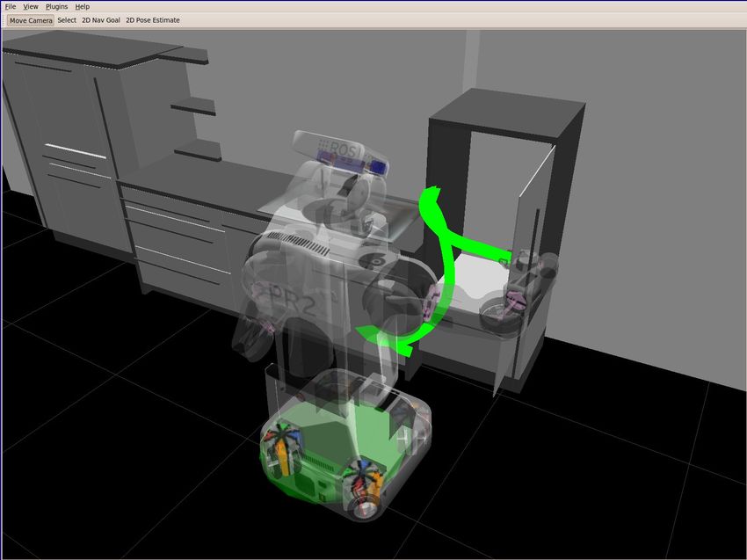Image resolution: width=747 pixels, height=560 pixels.
Task: Activate the Move Camera tool
Action: click(x=31, y=20)
